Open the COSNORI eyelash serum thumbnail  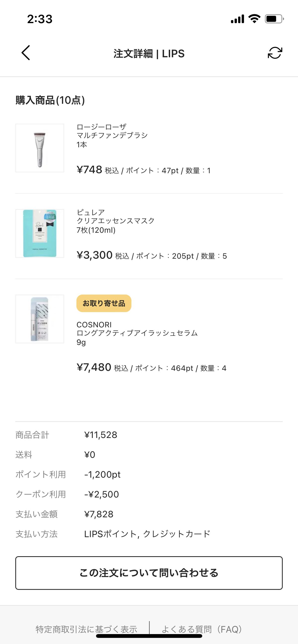click(x=40, y=319)
